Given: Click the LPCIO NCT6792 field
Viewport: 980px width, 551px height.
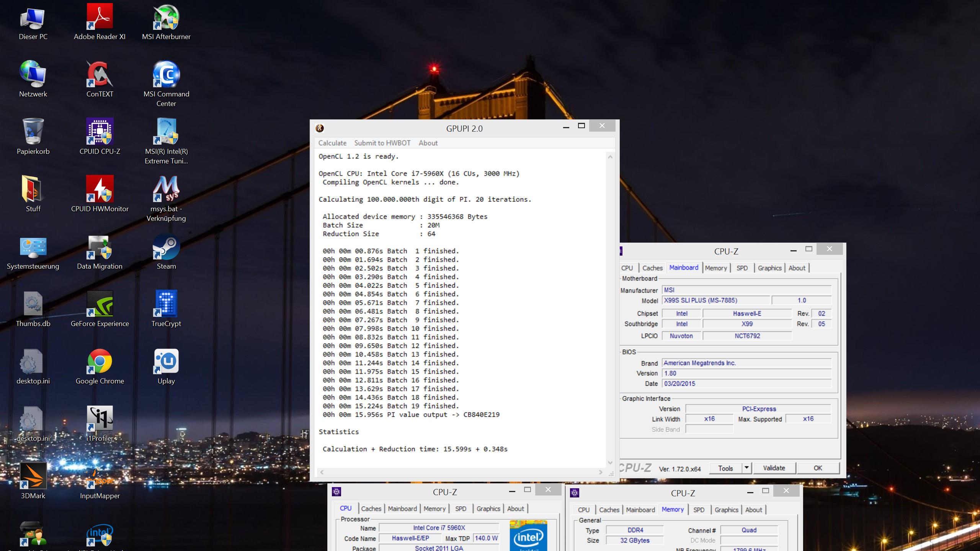Looking at the screenshot, I should click(747, 336).
